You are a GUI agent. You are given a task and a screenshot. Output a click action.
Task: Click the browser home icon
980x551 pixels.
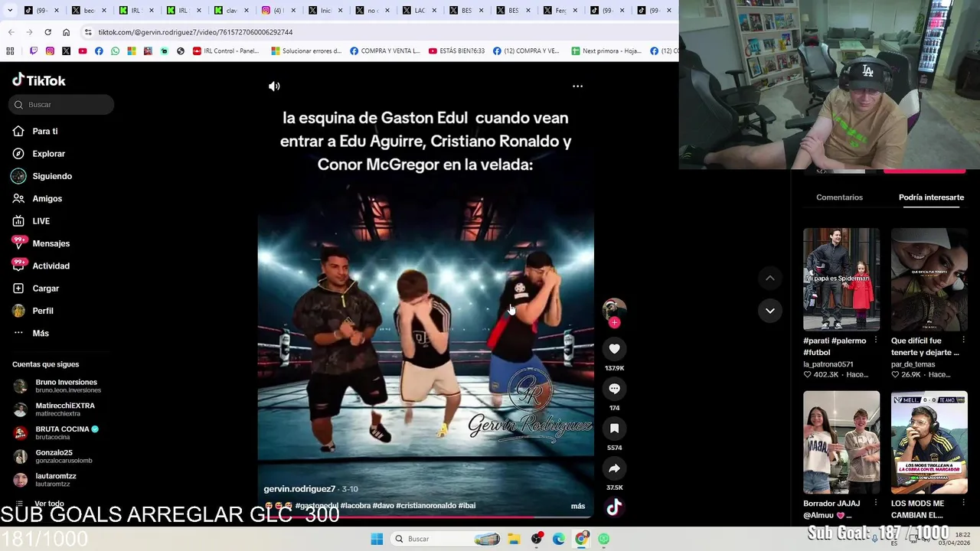tap(66, 32)
